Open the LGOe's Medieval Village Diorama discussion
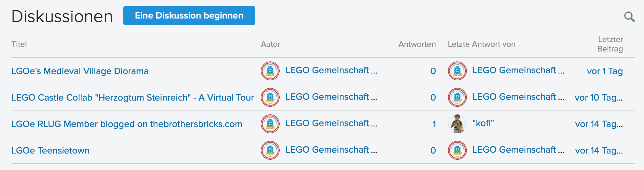Viewport: 644px width, 170px height. point(80,71)
